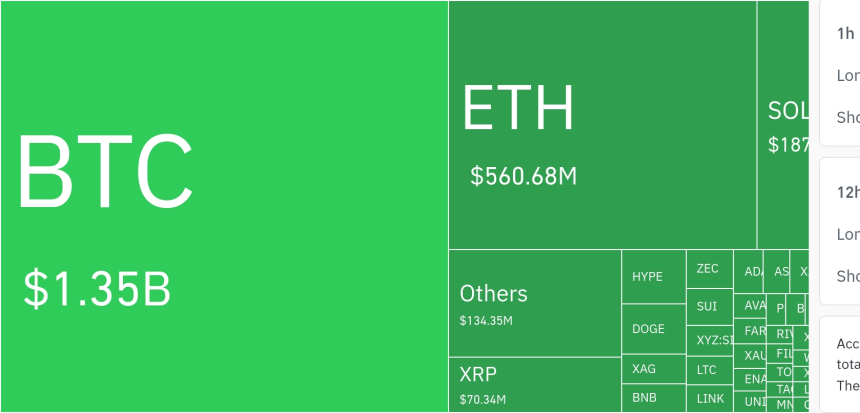
Task: Click the Others $134.35M tile
Action: [534, 303]
